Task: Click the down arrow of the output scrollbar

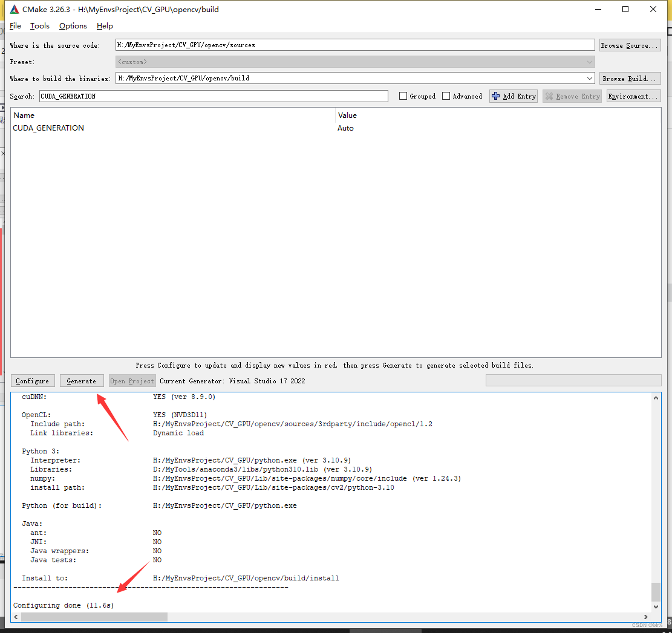Action: [x=656, y=606]
